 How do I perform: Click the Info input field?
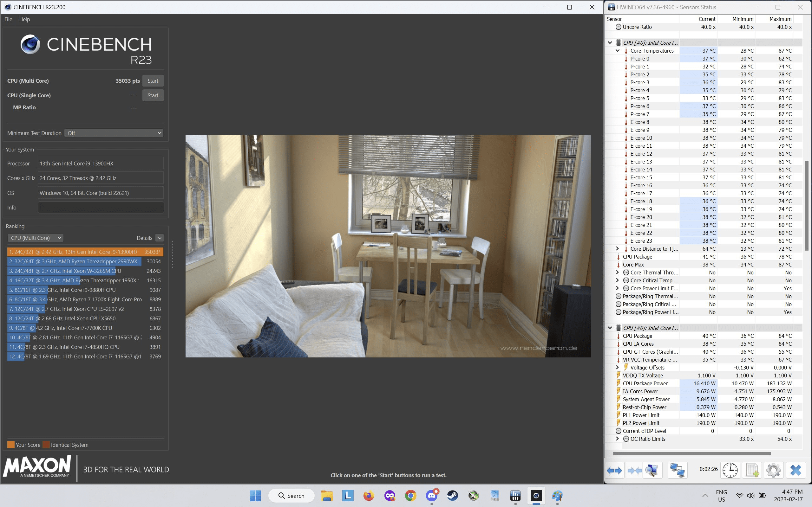[x=101, y=207]
